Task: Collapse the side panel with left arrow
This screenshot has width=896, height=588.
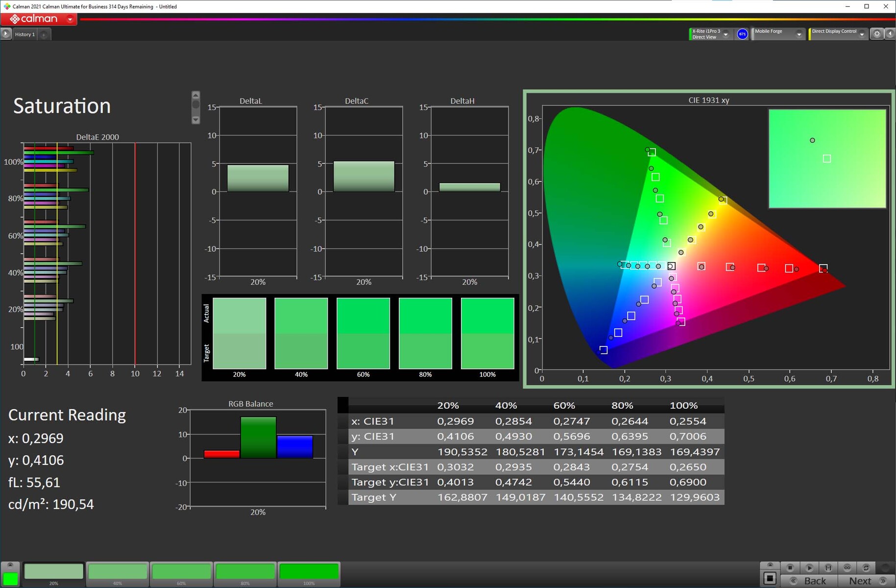Action: (890, 34)
